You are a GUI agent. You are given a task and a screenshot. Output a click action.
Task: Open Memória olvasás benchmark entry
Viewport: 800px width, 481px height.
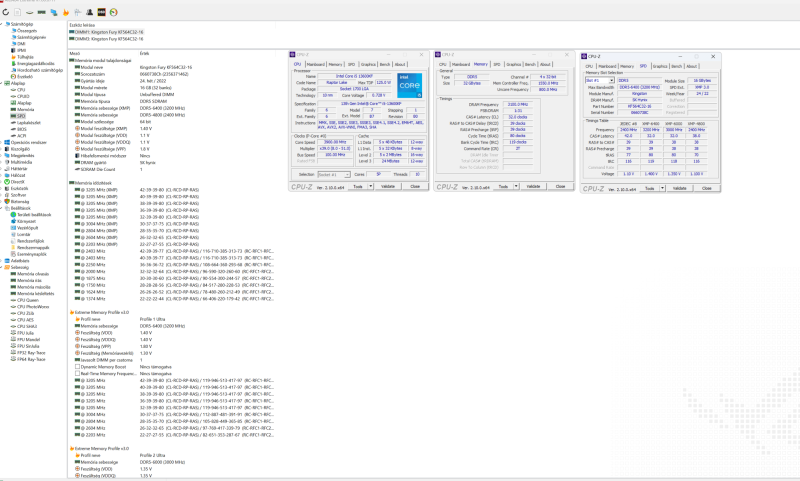click(x=33, y=274)
